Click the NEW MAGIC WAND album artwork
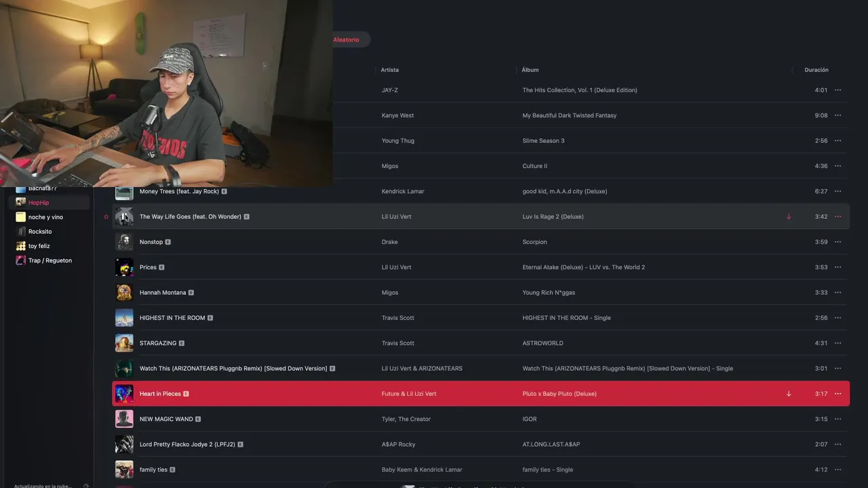Image resolution: width=868 pixels, height=488 pixels. click(124, 419)
